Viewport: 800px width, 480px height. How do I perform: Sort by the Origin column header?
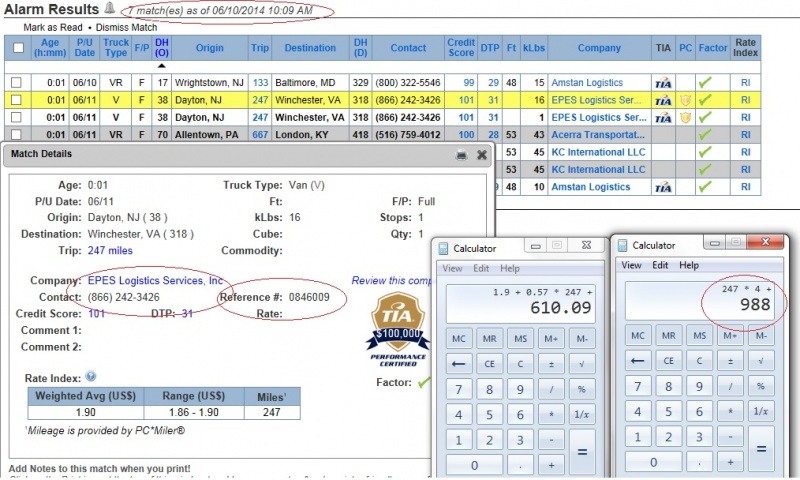click(210, 48)
